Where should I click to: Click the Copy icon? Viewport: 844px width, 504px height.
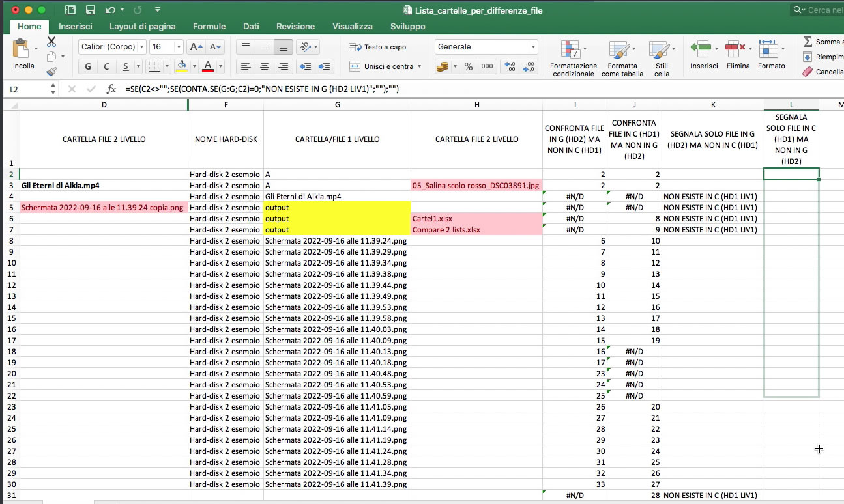pos(50,57)
